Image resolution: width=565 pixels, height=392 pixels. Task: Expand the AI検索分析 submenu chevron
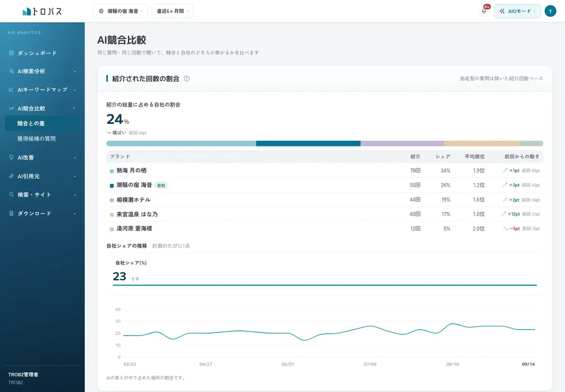[75, 72]
